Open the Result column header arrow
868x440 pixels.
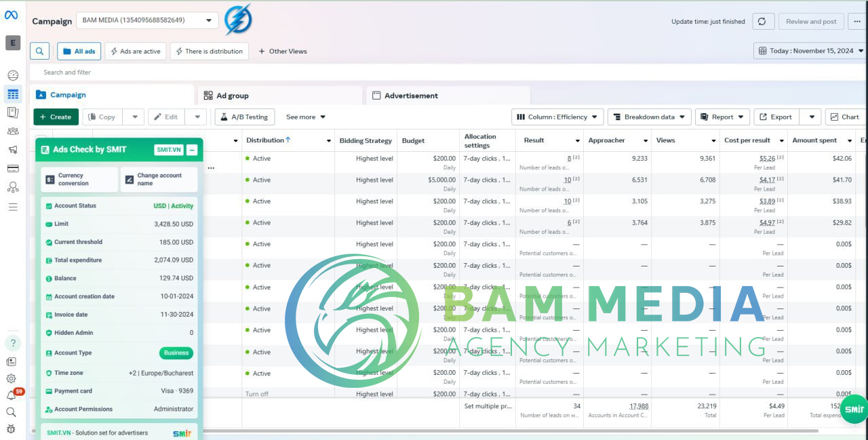pos(578,141)
